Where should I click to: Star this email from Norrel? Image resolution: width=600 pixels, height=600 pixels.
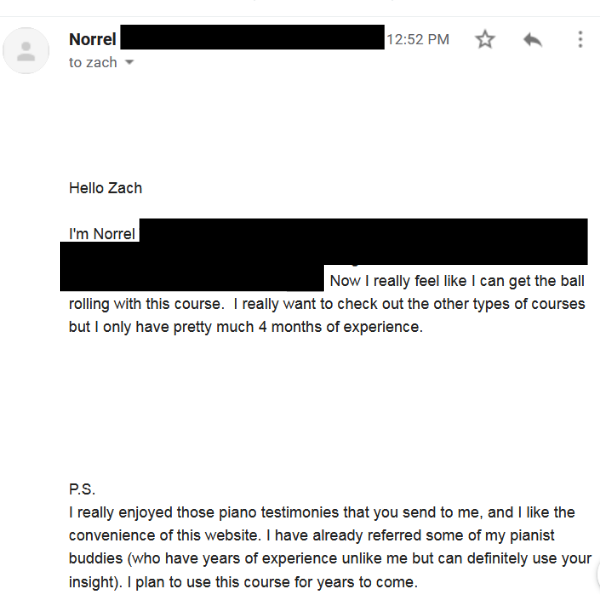(x=485, y=40)
